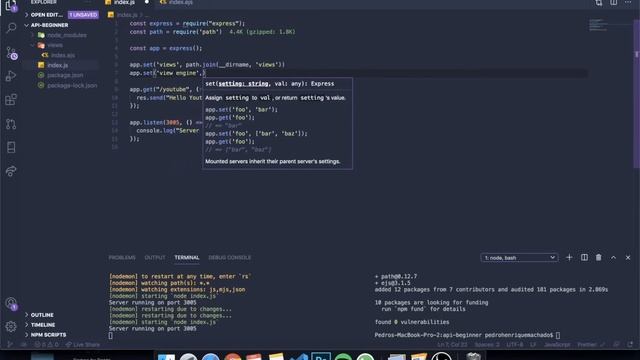
Task: Change the LF end-of-line setting
Action: coord(533,345)
